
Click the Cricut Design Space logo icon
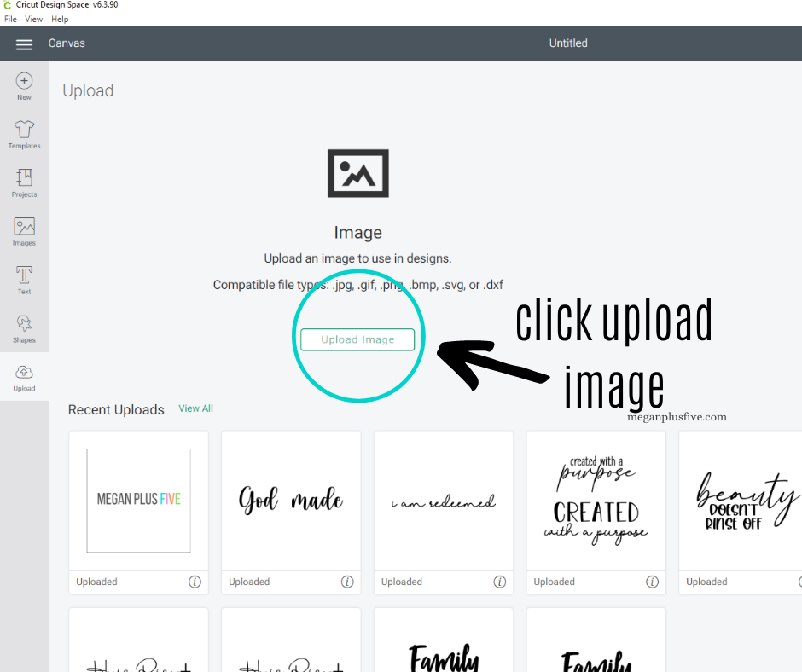point(7,4)
